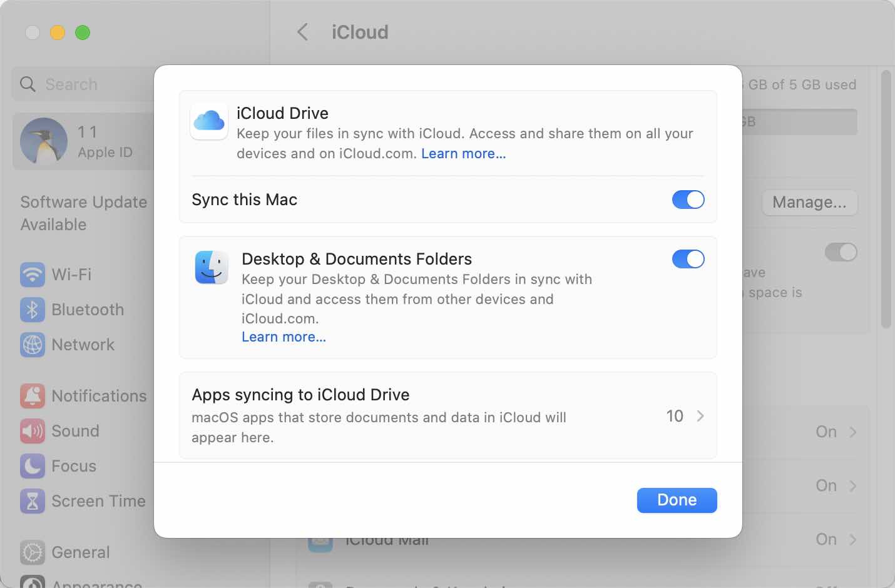Go back using the iCloud back chevron

(x=303, y=32)
